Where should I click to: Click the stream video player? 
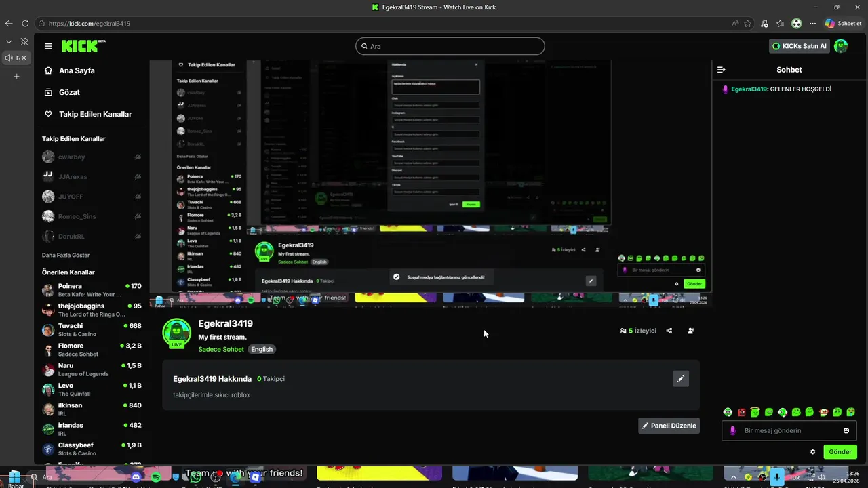pos(431,183)
